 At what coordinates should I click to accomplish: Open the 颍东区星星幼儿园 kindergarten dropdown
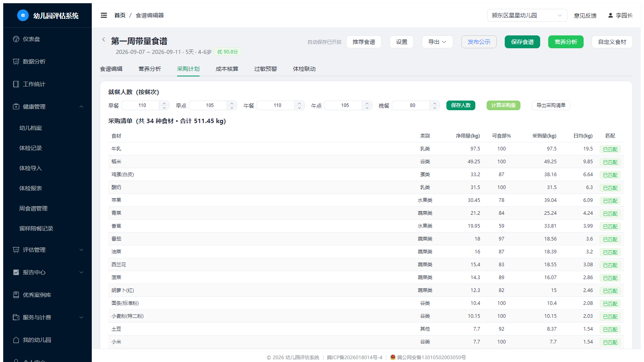coord(527,15)
